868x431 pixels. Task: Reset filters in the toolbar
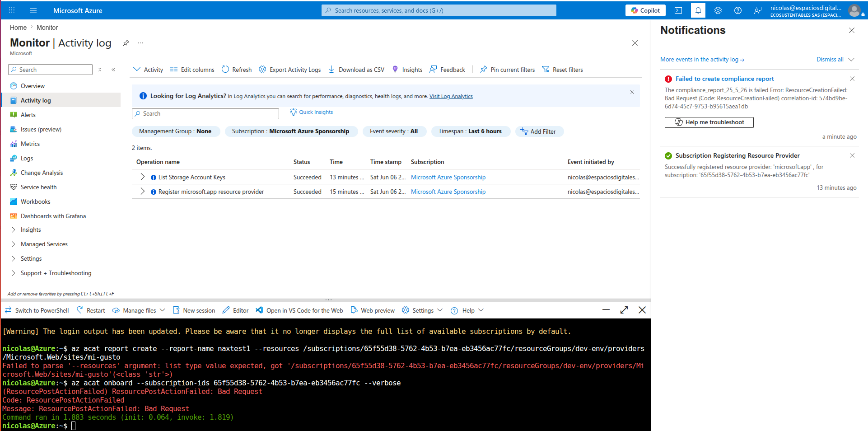pyautogui.click(x=562, y=70)
